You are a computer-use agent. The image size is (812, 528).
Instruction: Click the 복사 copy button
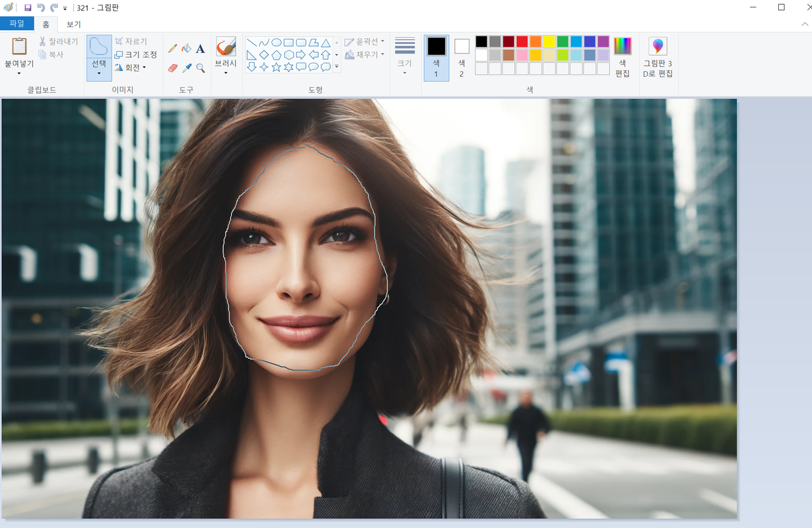(51, 55)
